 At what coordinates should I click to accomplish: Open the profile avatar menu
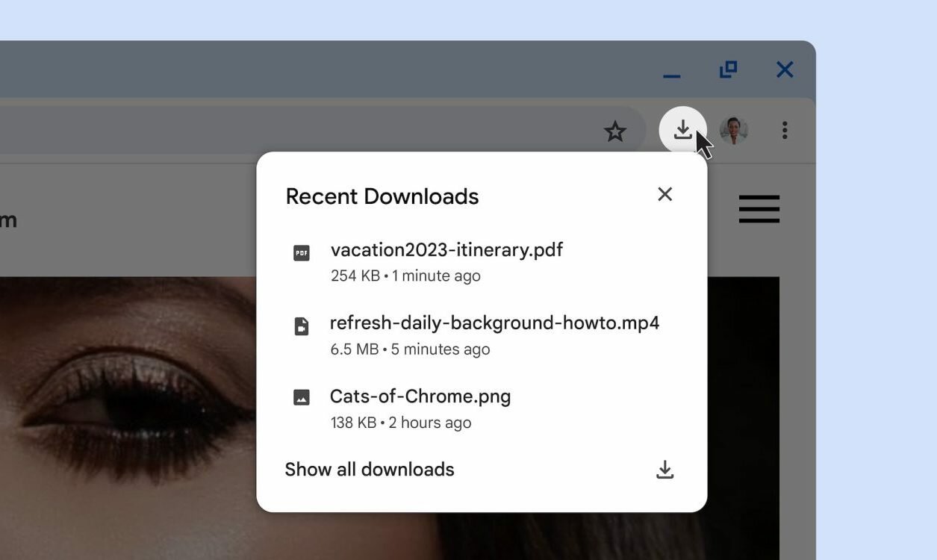(734, 131)
